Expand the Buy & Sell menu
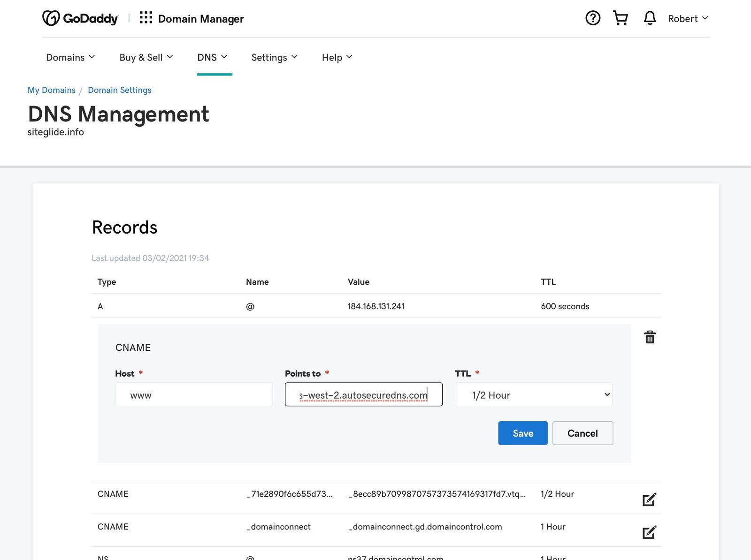Screen dimensions: 751x560 [x=146, y=57]
